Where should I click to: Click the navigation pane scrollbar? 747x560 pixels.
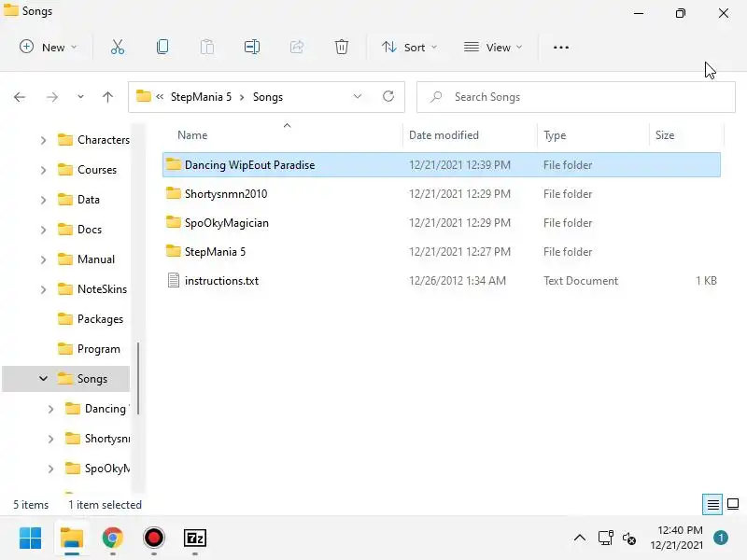(138, 379)
